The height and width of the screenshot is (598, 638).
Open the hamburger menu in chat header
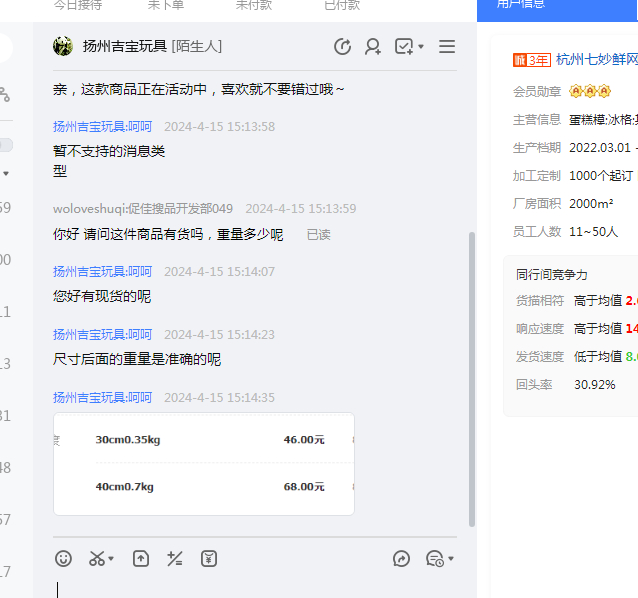pyautogui.click(x=447, y=46)
